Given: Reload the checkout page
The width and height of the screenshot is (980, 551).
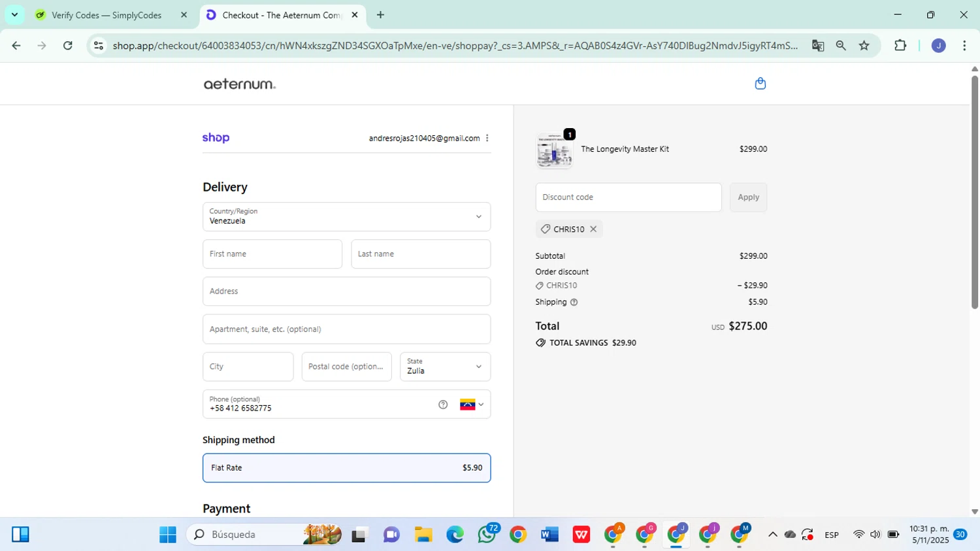Looking at the screenshot, I should pyautogui.click(x=68, y=46).
